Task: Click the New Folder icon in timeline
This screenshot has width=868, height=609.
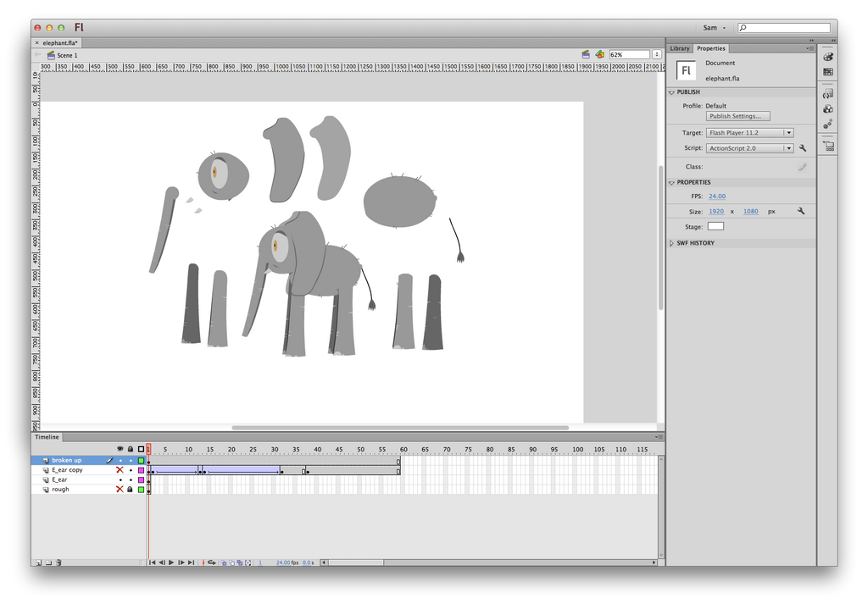Action: pyautogui.click(x=48, y=562)
